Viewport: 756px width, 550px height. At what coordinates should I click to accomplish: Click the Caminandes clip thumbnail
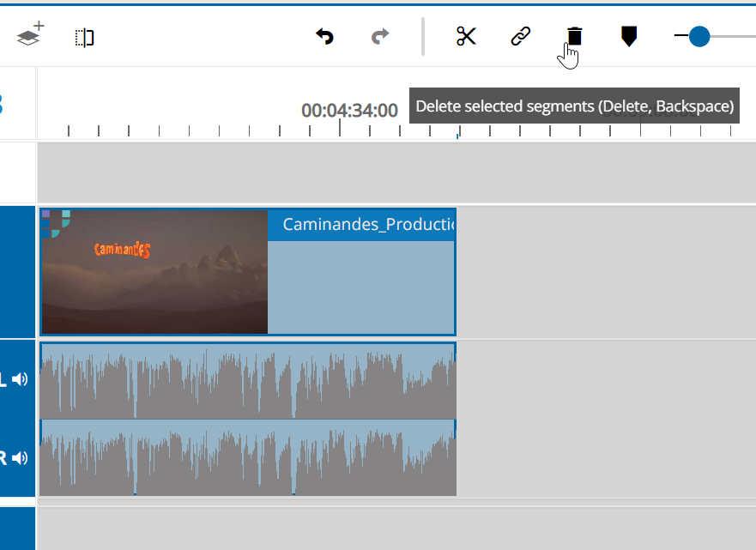point(154,271)
